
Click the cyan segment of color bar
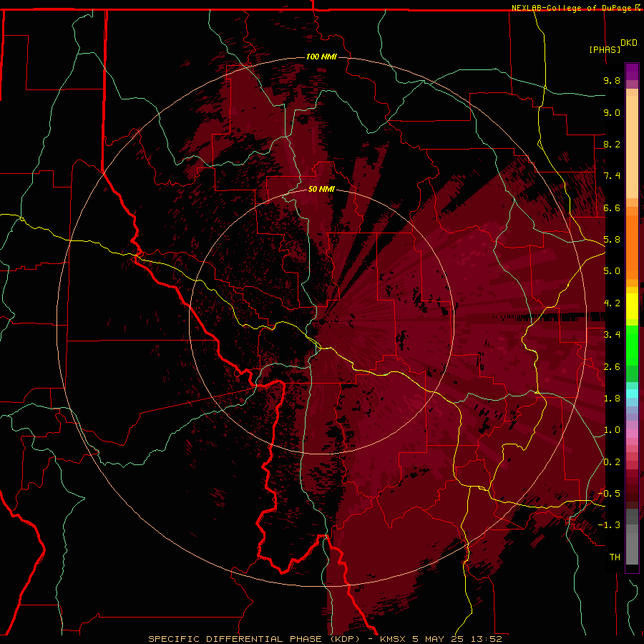pos(632,394)
